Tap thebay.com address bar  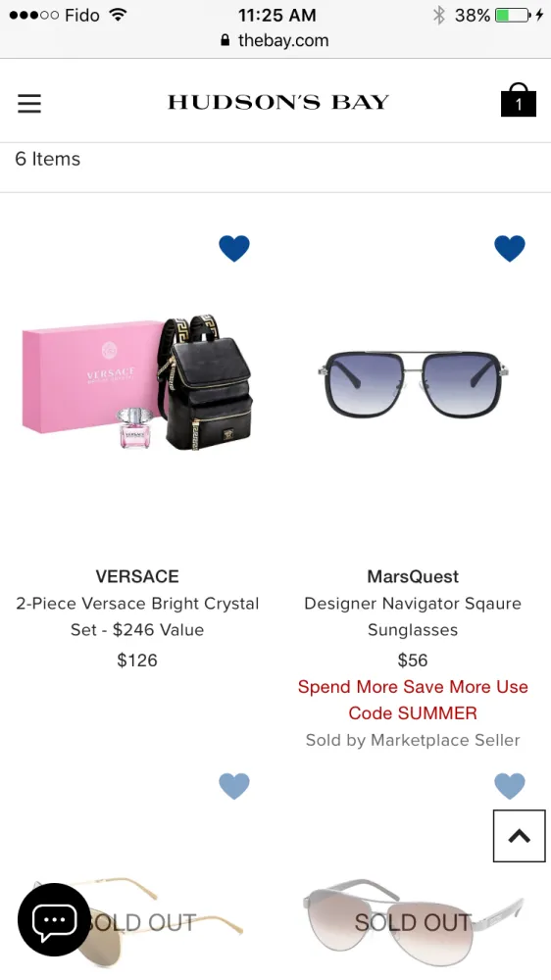(275, 40)
